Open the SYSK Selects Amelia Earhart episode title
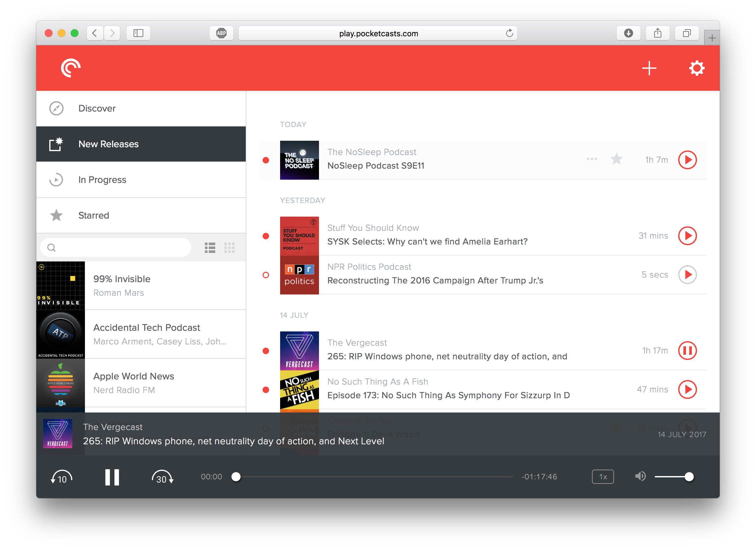This screenshot has height=550, width=756. [x=427, y=242]
